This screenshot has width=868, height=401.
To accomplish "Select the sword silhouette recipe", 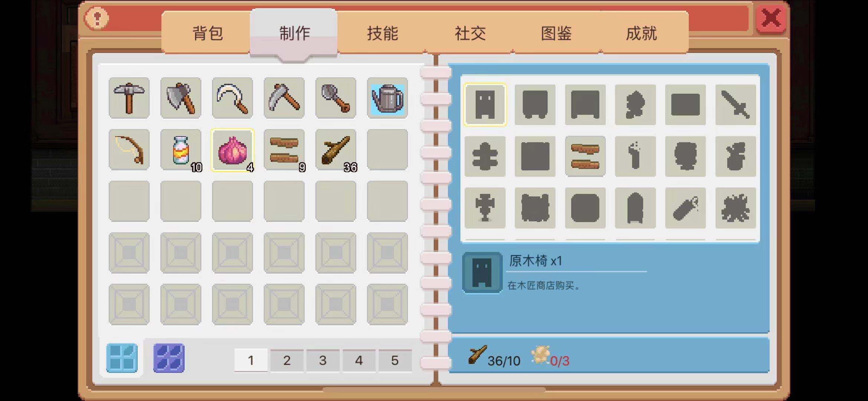I will pyautogui.click(x=736, y=105).
